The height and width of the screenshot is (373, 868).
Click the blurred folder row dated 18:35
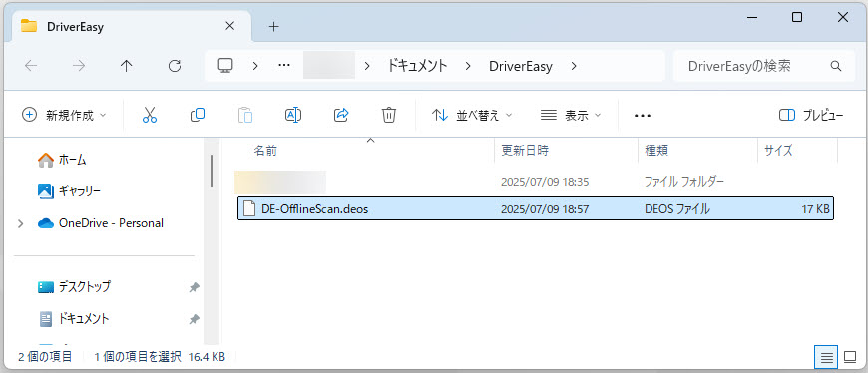pyautogui.click(x=535, y=181)
